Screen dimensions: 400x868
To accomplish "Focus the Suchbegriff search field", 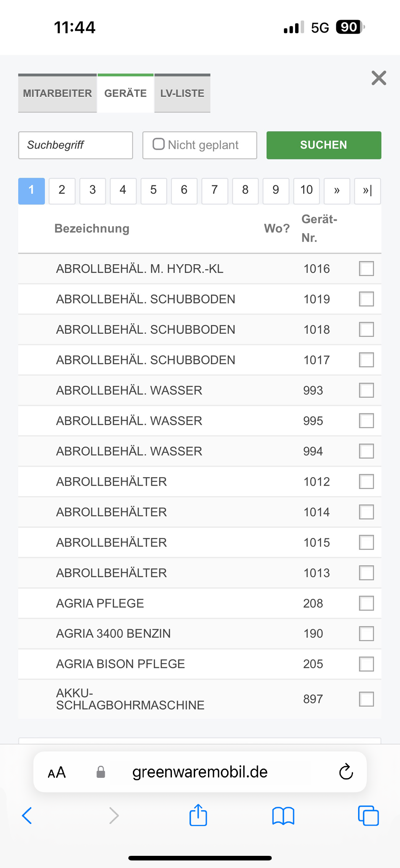I will 75,145.
